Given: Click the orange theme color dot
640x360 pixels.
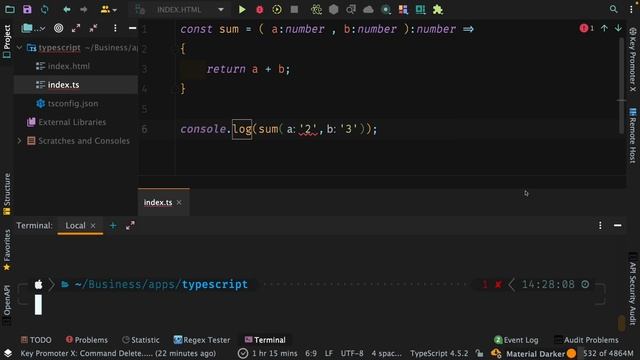Looking at the screenshot, I should coord(571,353).
